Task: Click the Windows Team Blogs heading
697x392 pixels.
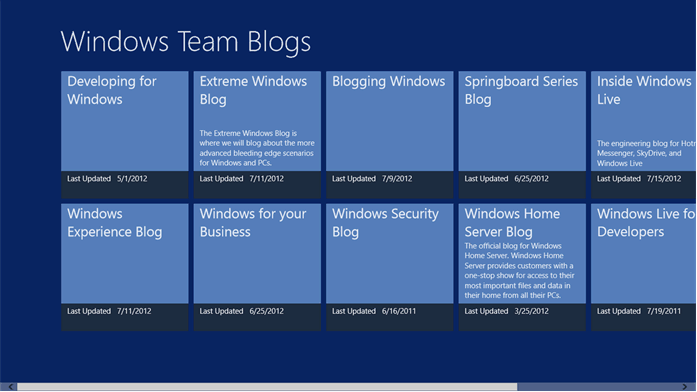Action: pyautogui.click(x=186, y=42)
